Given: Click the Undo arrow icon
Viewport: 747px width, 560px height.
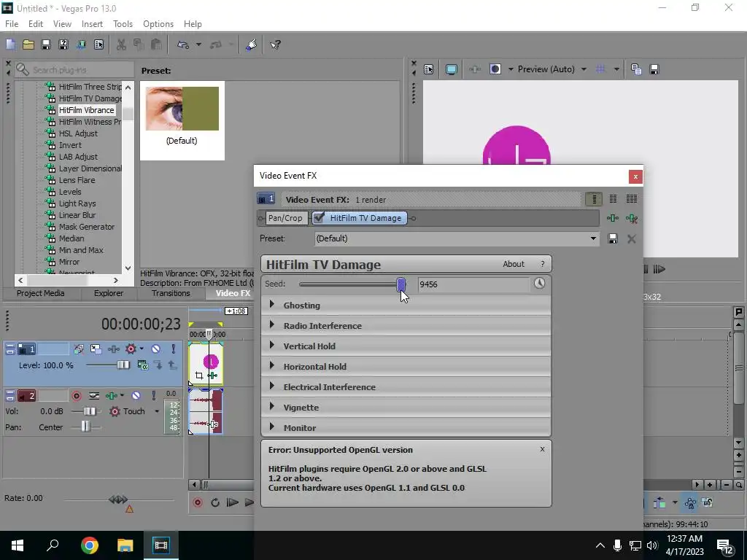Looking at the screenshot, I should click(183, 44).
